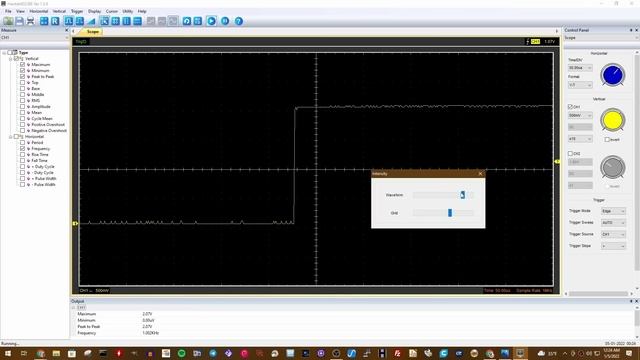Open the Cursor menu
This screenshot has width=640, height=360.
[x=112, y=11]
